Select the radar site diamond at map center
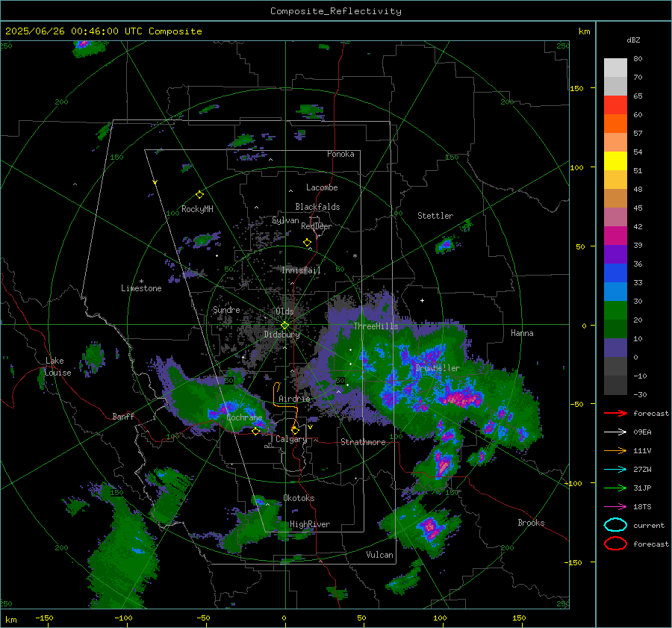The width and height of the screenshot is (672, 628). point(284,325)
